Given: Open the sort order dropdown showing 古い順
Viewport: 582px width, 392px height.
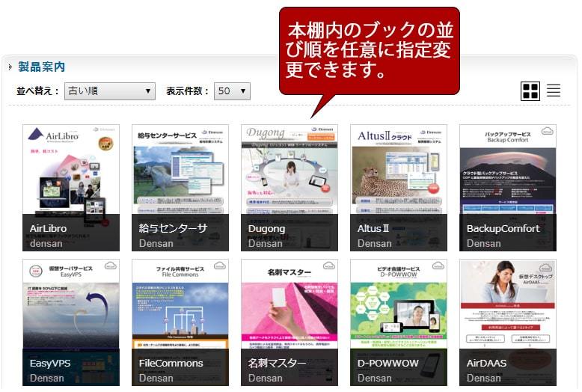Looking at the screenshot, I should point(110,91).
